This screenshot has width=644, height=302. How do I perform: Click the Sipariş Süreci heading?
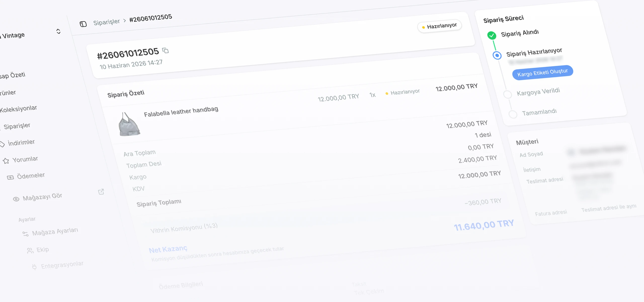pyautogui.click(x=503, y=19)
